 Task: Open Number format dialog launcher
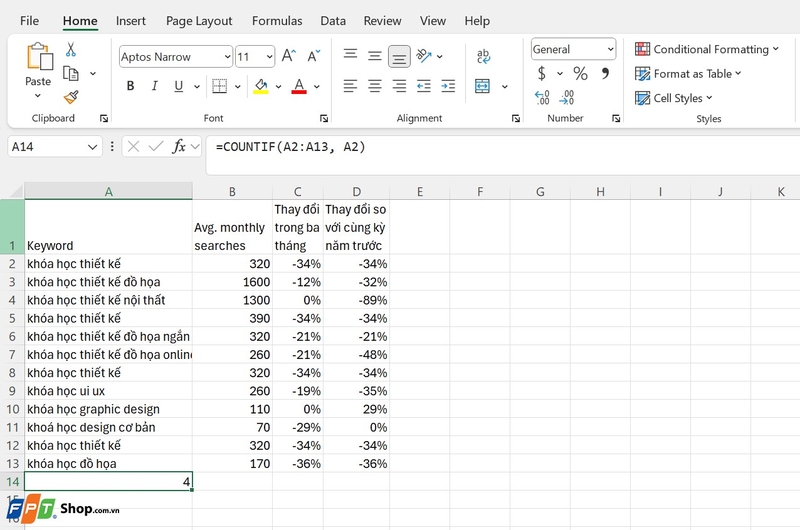[x=616, y=118]
